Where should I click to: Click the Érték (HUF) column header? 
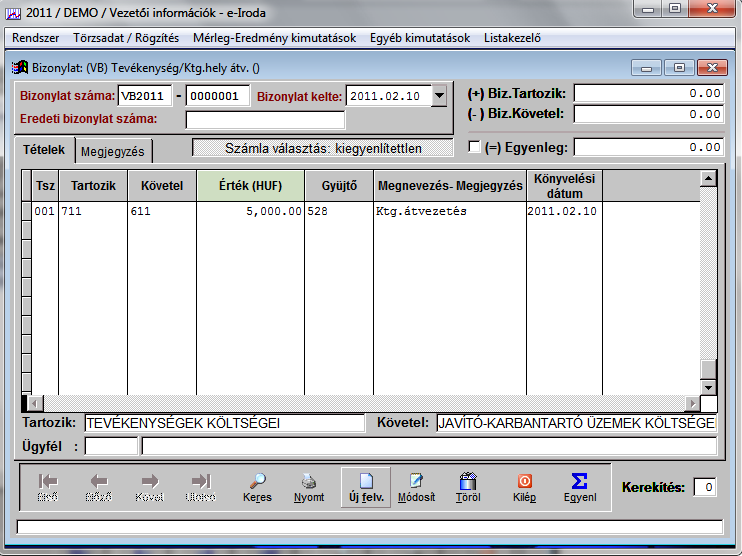click(x=250, y=186)
